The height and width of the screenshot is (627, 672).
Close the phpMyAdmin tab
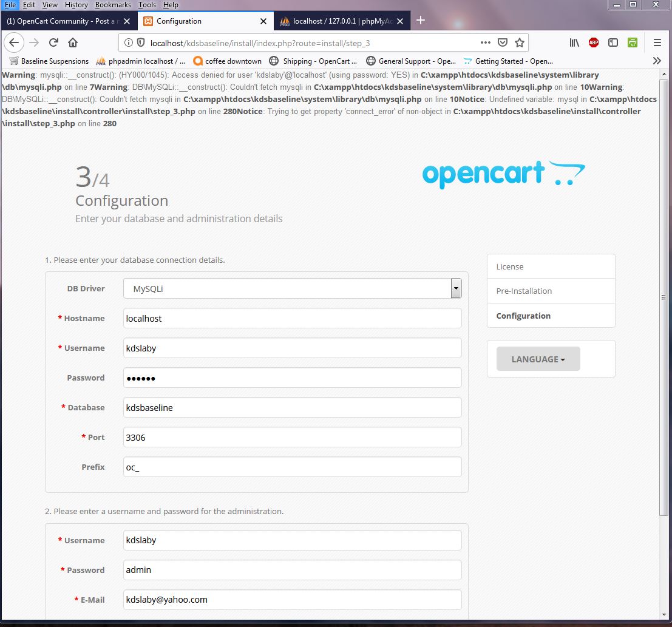400,21
